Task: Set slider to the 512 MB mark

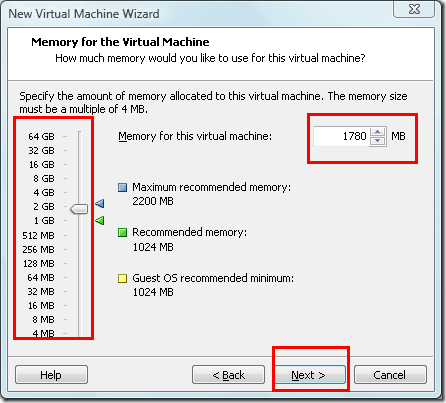Action: [80, 236]
